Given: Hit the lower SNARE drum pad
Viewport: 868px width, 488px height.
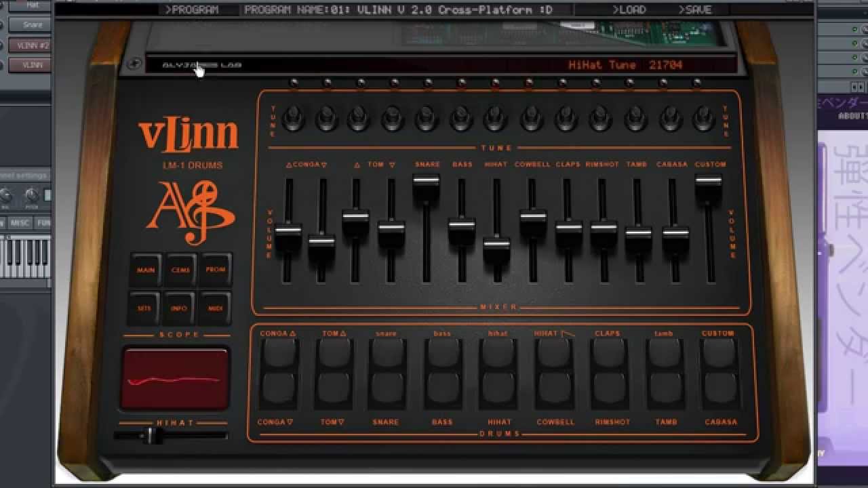Looking at the screenshot, I should click(x=388, y=388).
